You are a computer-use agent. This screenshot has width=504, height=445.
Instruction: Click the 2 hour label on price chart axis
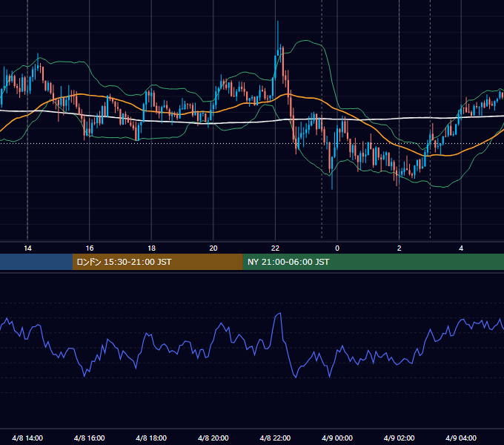pos(399,248)
